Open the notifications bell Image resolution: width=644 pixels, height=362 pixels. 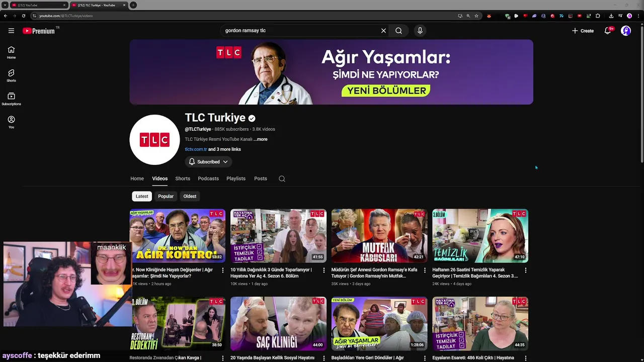pos(608,31)
